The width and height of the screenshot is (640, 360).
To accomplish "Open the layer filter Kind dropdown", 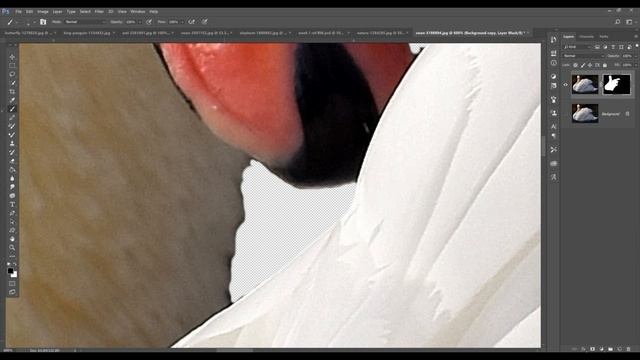I will 578,47.
